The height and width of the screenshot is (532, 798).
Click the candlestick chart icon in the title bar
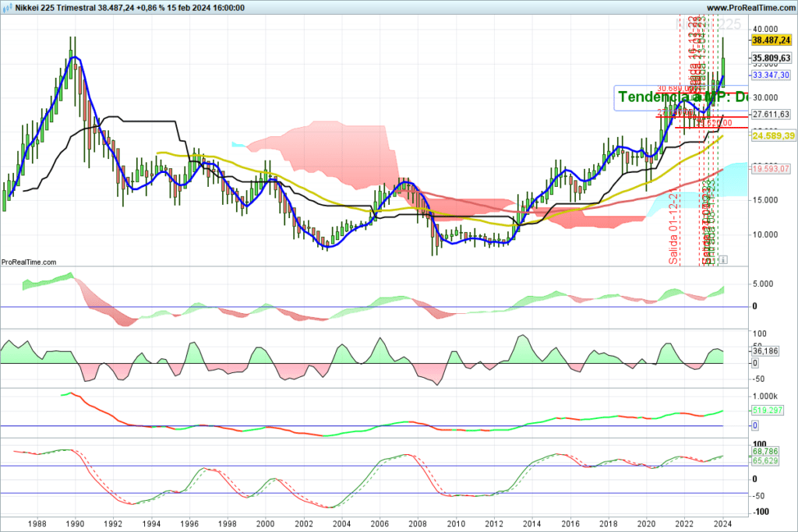[x=7, y=8]
